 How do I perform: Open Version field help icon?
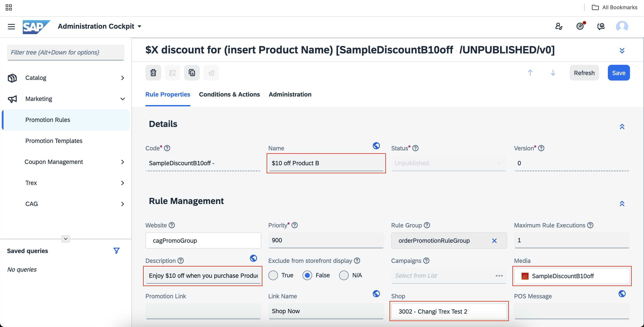click(x=541, y=148)
